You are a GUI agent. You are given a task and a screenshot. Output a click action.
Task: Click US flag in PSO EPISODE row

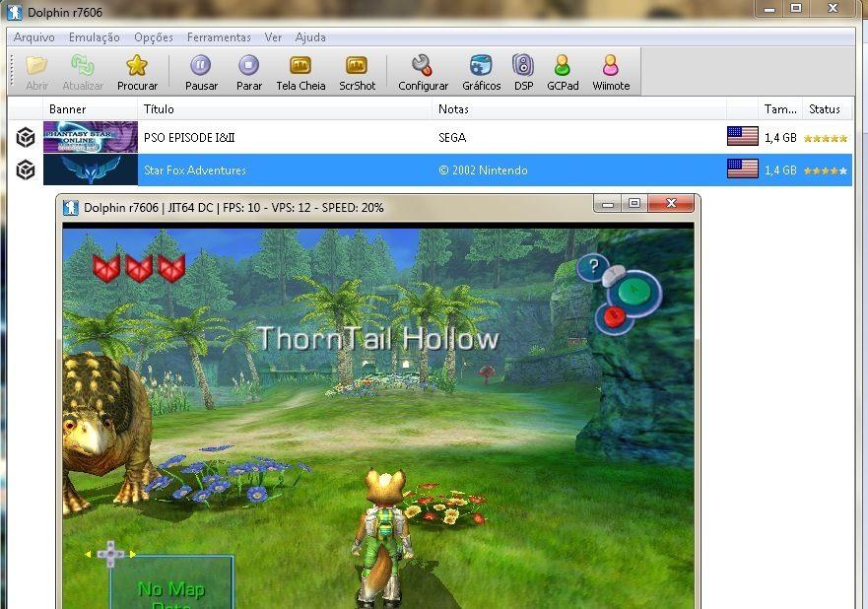(742, 136)
